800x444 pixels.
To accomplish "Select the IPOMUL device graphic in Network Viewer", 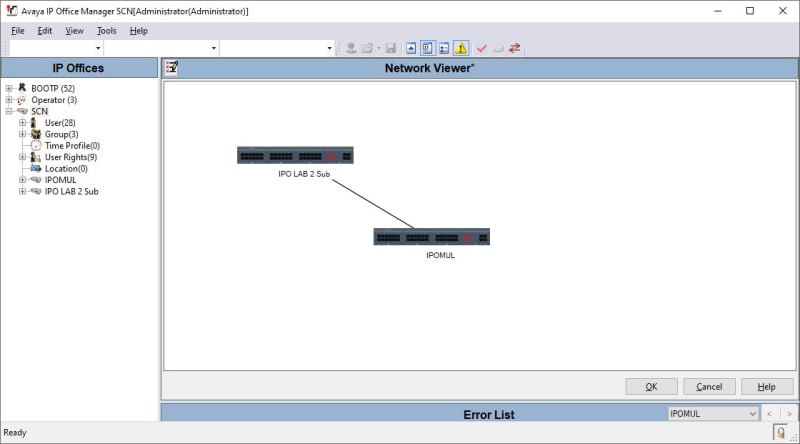I will 432,237.
